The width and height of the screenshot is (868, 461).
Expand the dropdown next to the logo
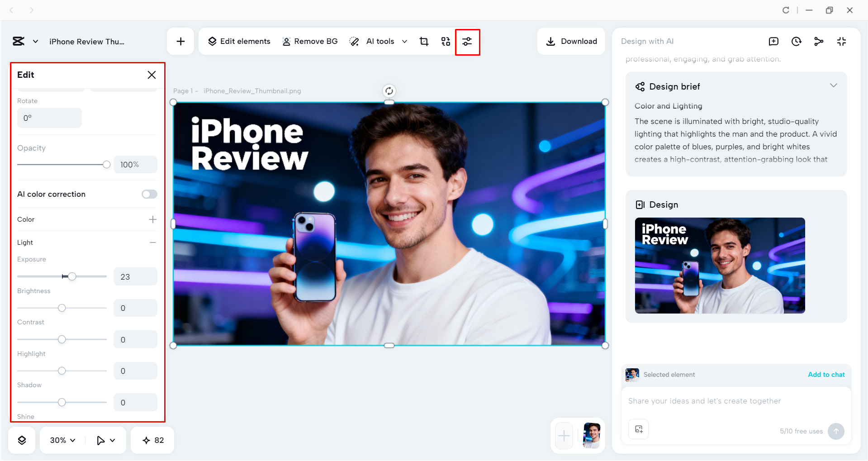tap(35, 42)
